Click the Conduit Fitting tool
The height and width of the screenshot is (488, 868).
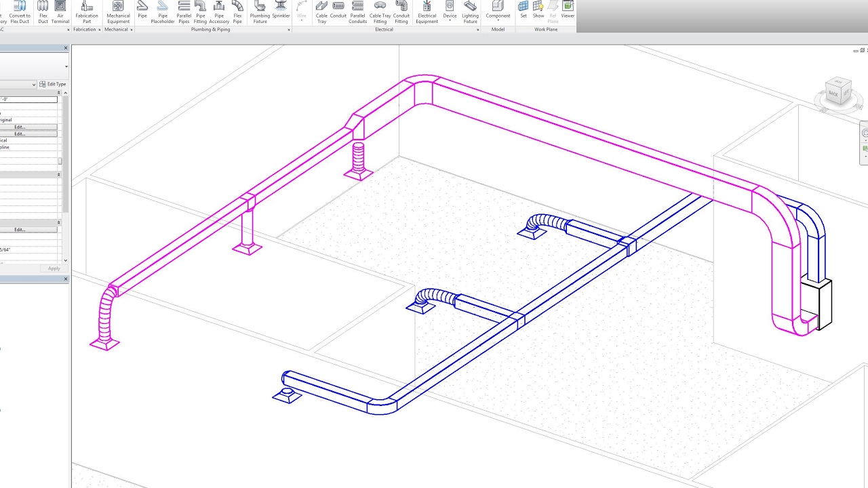(401, 12)
